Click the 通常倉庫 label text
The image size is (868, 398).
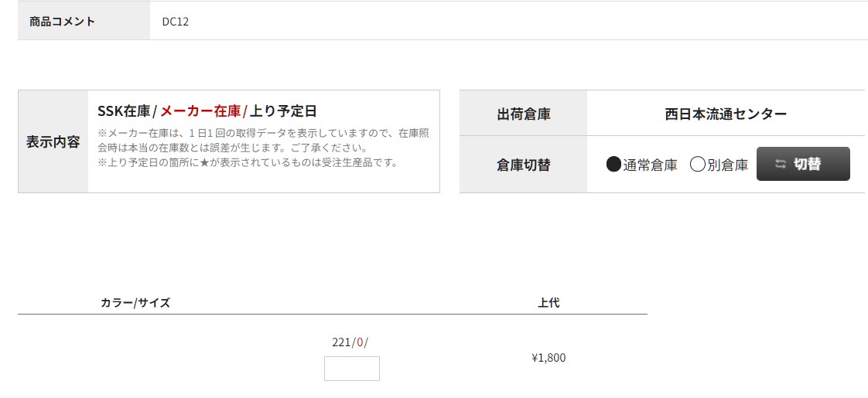pyautogui.click(x=650, y=165)
